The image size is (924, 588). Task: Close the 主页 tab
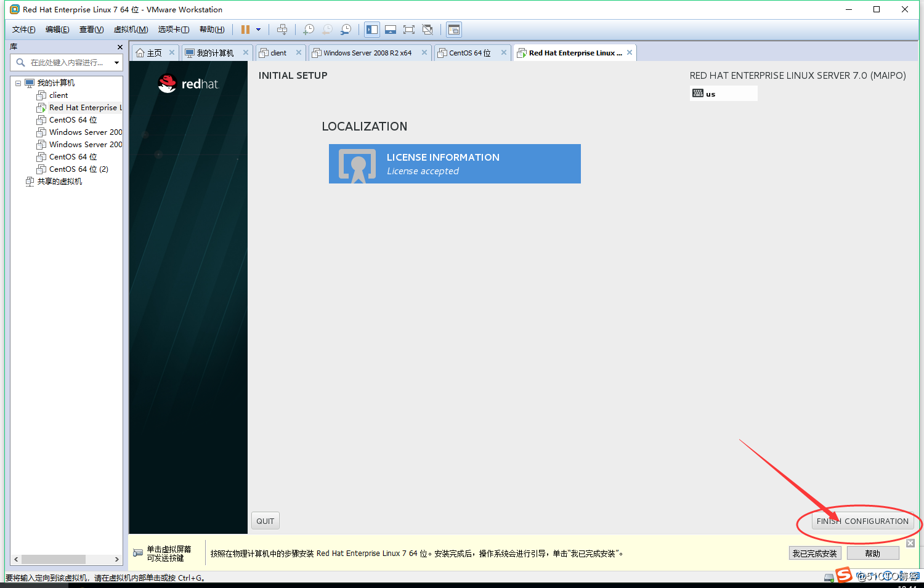click(172, 52)
